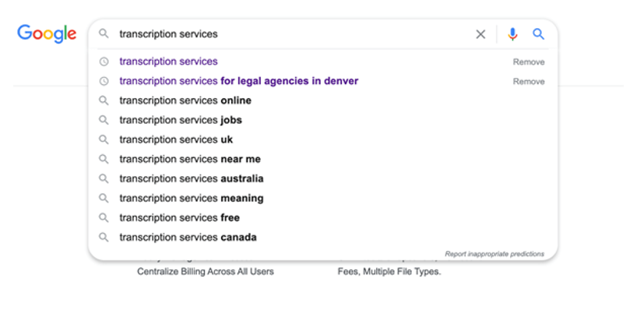The image size is (644, 310).
Task: Choose 'transcription services australia' suggestion
Action: [192, 178]
